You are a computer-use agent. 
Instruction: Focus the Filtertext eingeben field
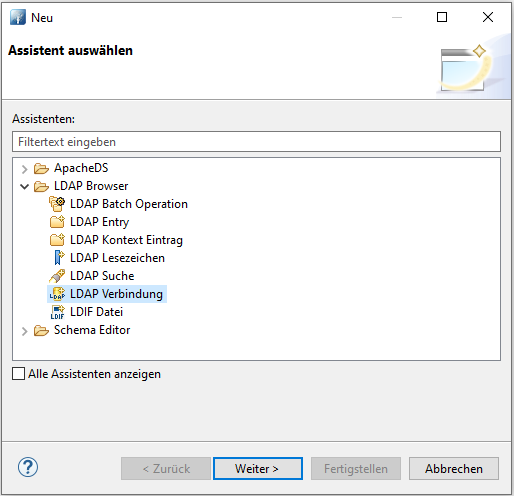coord(256,142)
